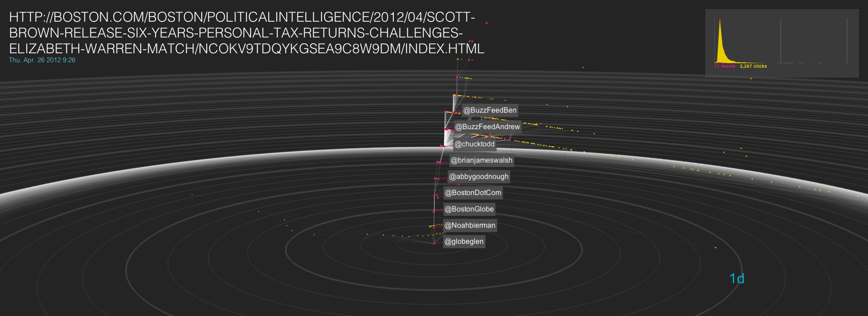Click the @chucktodd label

tap(474, 144)
